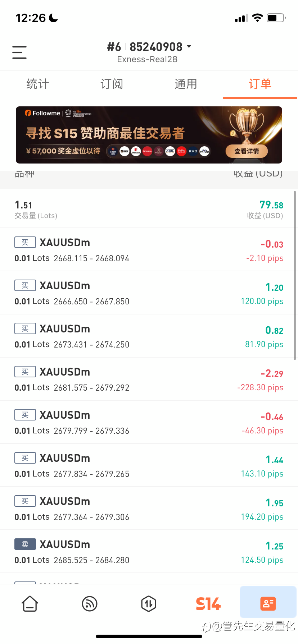This screenshot has width=298, height=644.
Task: Go to Home via bottom bar icon
Action: pyautogui.click(x=30, y=603)
